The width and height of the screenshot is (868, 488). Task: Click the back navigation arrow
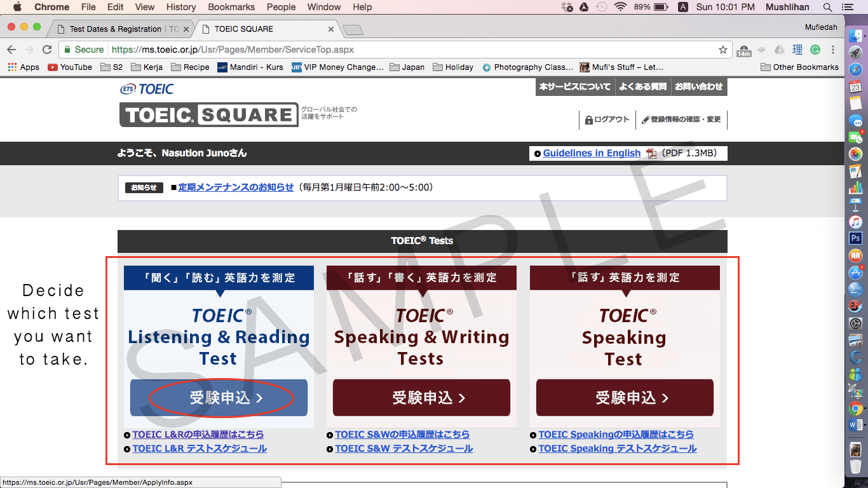(x=11, y=50)
